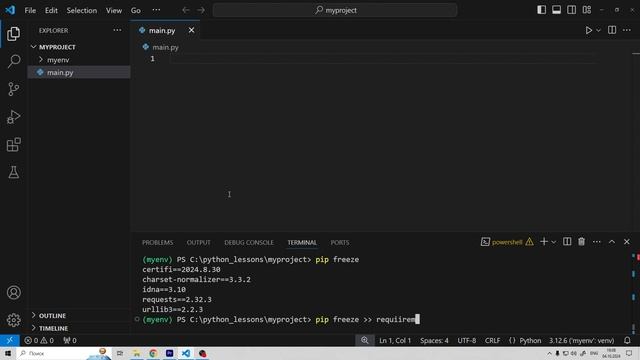The width and height of the screenshot is (640, 360).
Task: Open the Edit menu
Action: point(51,11)
